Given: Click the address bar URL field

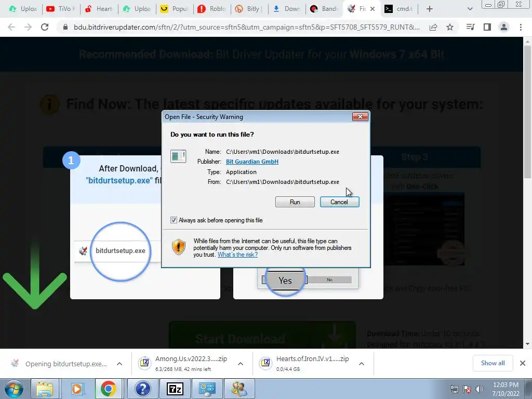Looking at the screenshot, I should coord(247,27).
